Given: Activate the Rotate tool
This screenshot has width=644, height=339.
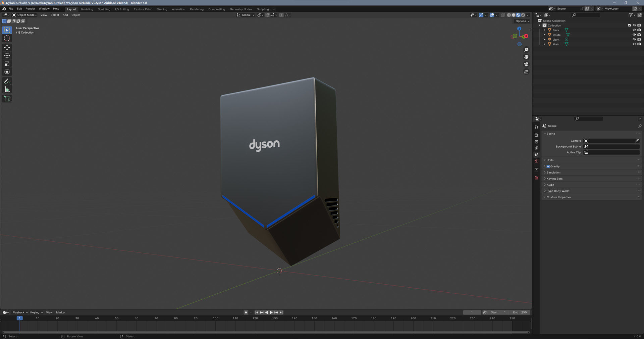Looking at the screenshot, I should point(7,56).
